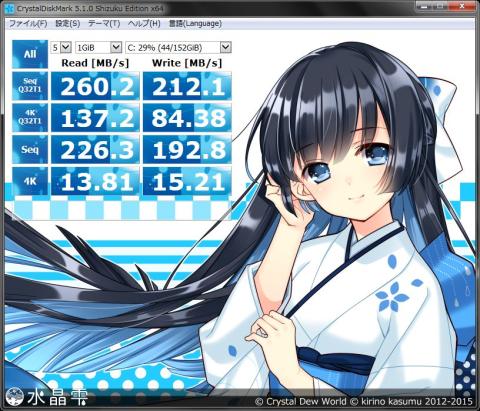Click the 4K write value 15.21

[187, 181]
